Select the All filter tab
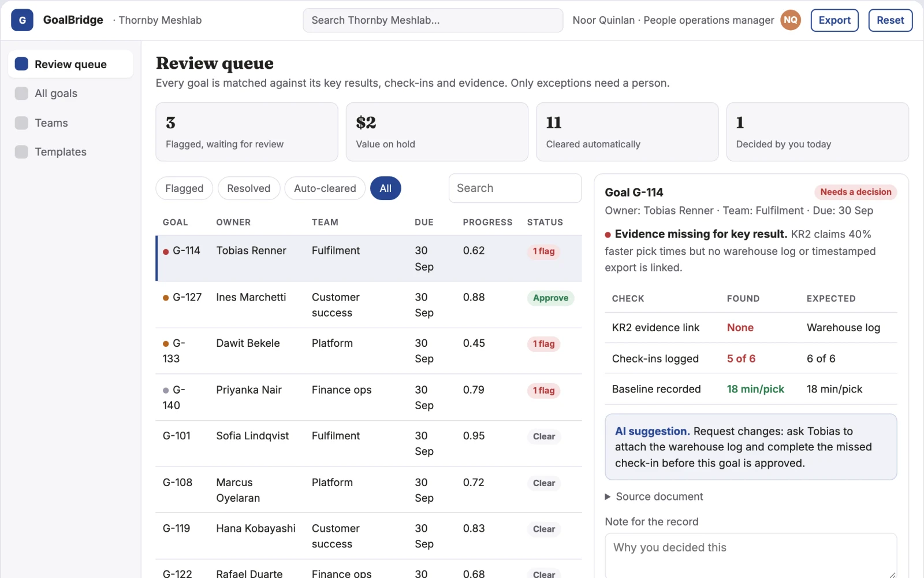 pyautogui.click(x=386, y=188)
